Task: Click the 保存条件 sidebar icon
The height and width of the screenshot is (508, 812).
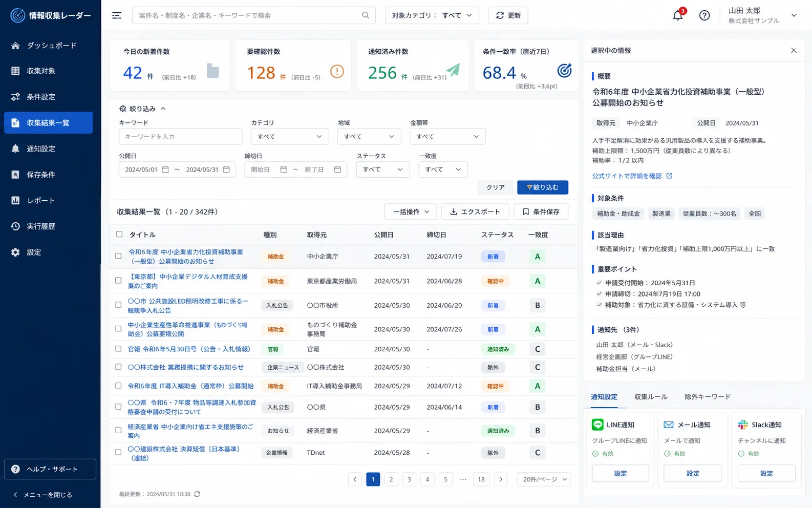Action: [x=15, y=175]
